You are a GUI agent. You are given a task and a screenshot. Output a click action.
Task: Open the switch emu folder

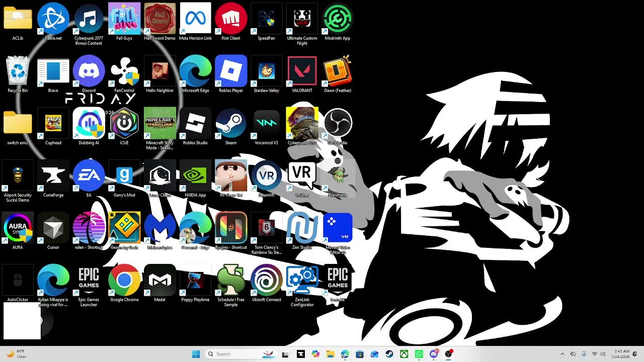[x=18, y=127]
